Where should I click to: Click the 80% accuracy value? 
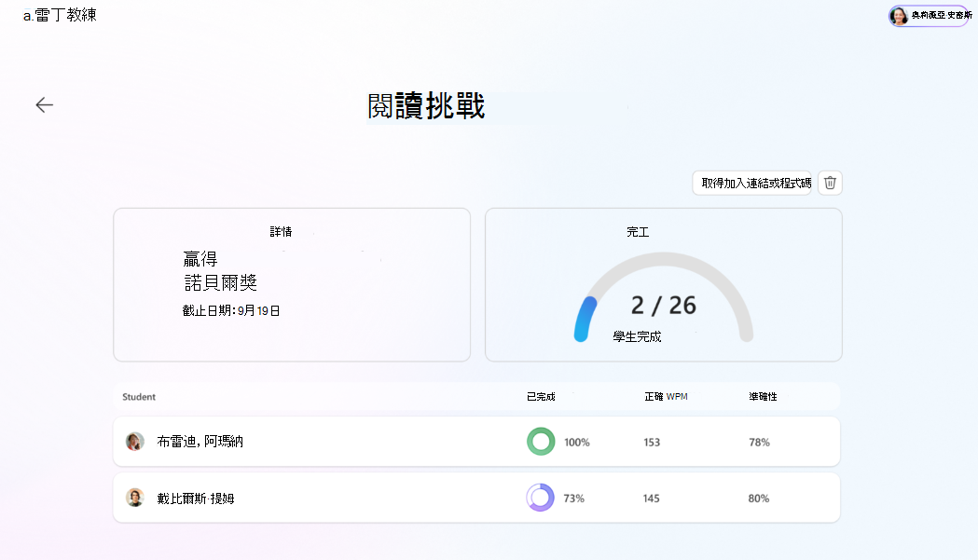click(759, 499)
